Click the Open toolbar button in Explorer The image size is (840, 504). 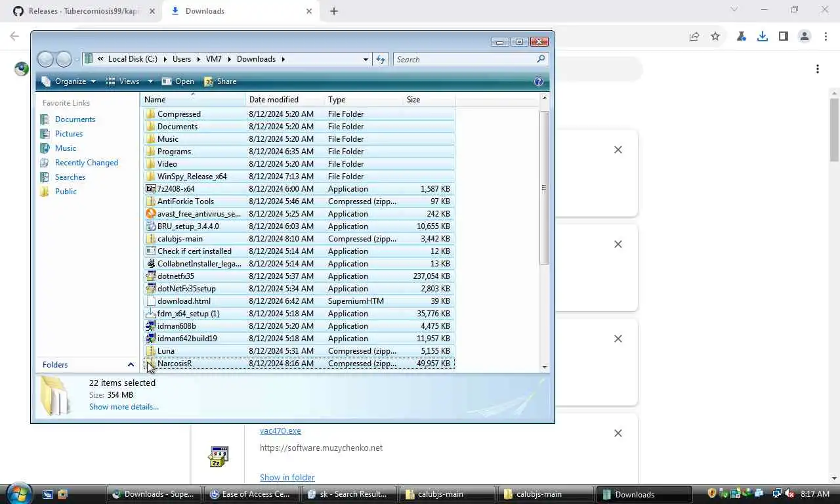tap(178, 81)
